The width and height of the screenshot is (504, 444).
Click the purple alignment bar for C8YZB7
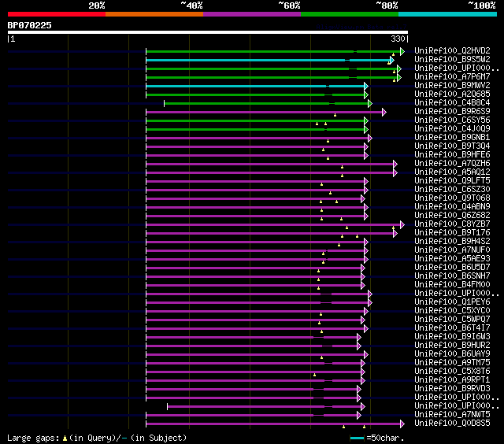point(273,225)
